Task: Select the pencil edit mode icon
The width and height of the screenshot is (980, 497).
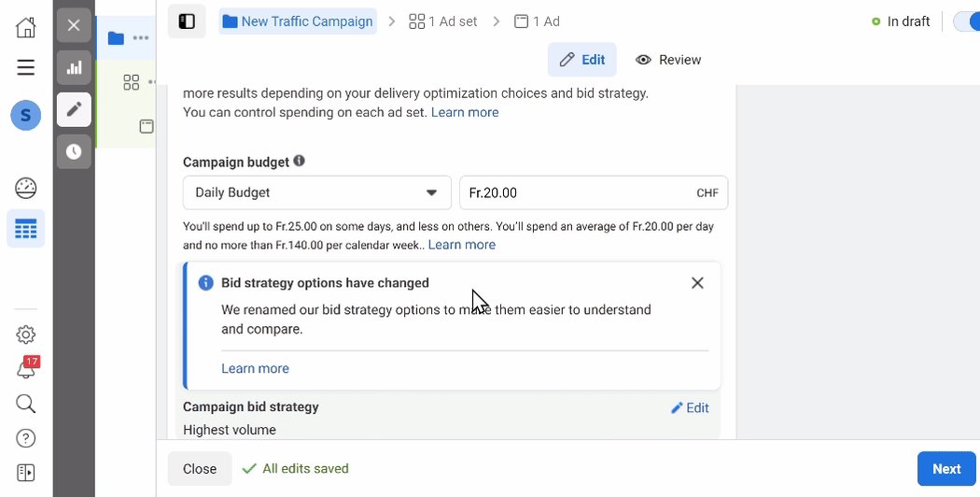Action: click(74, 109)
